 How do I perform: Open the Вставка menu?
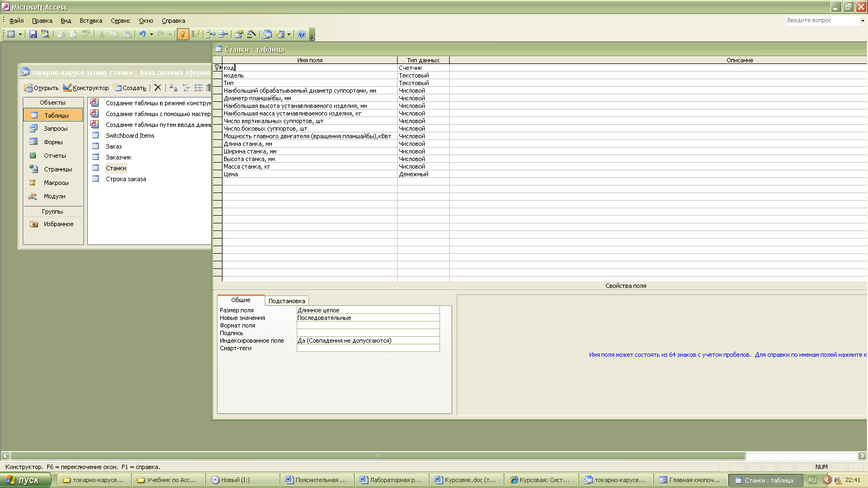91,21
